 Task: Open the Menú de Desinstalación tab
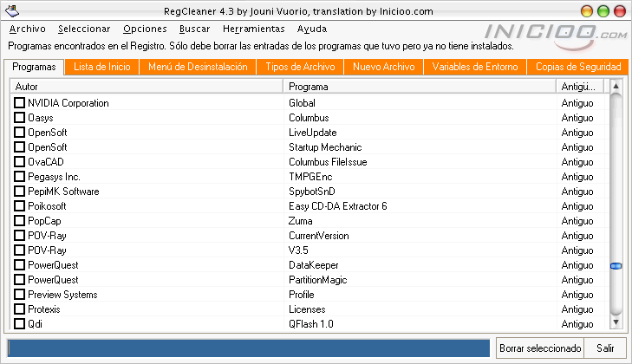tap(198, 67)
